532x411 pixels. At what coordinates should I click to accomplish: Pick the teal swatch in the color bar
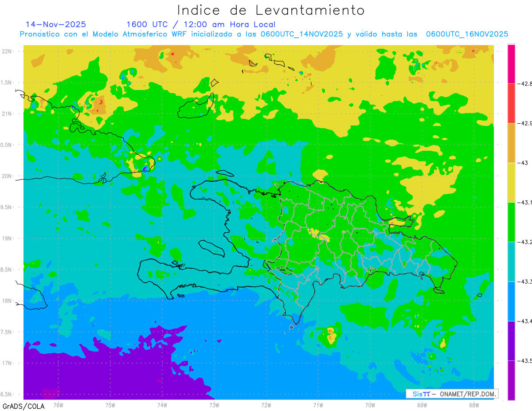click(511, 262)
